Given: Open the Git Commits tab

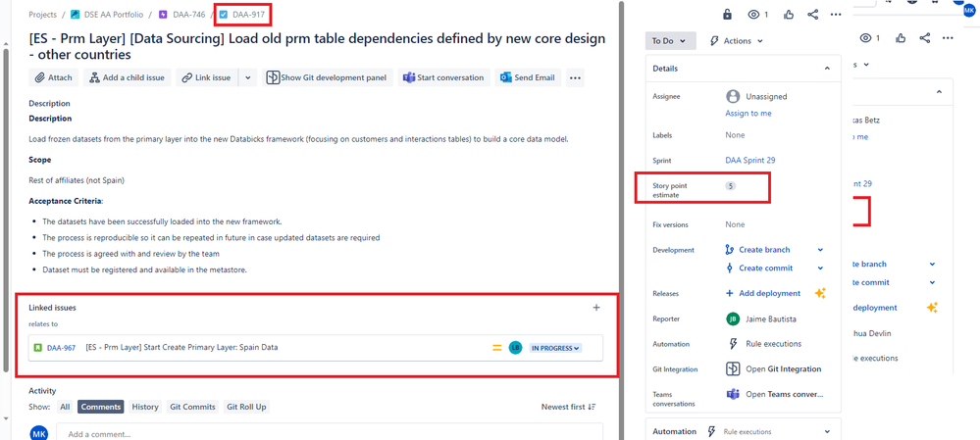Looking at the screenshot, I should click(x=193, y=407).
